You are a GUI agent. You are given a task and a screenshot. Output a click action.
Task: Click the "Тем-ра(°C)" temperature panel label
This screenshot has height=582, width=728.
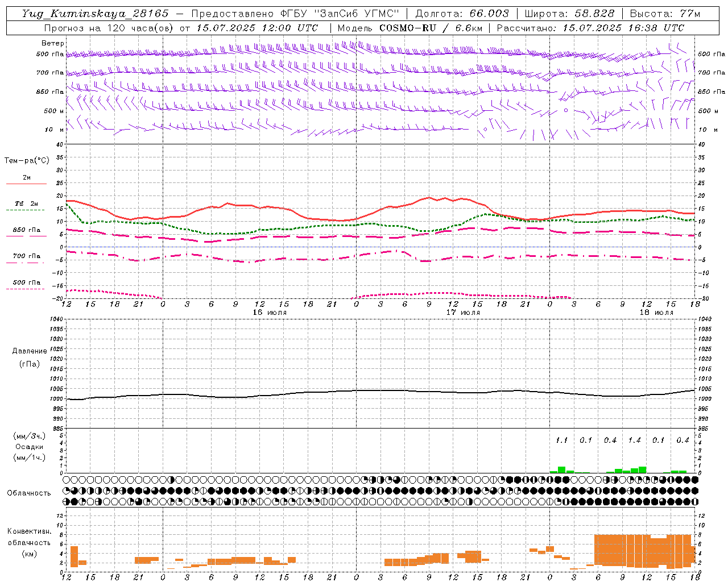(27, 161)
